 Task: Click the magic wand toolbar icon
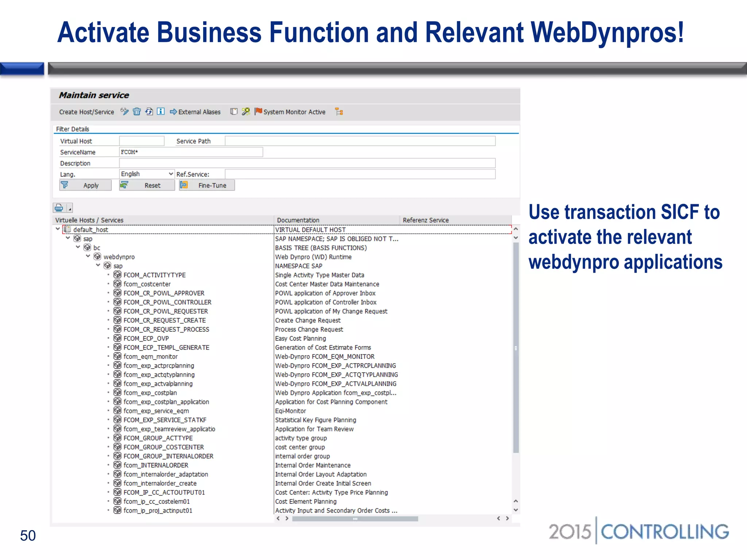click(246, 112)
